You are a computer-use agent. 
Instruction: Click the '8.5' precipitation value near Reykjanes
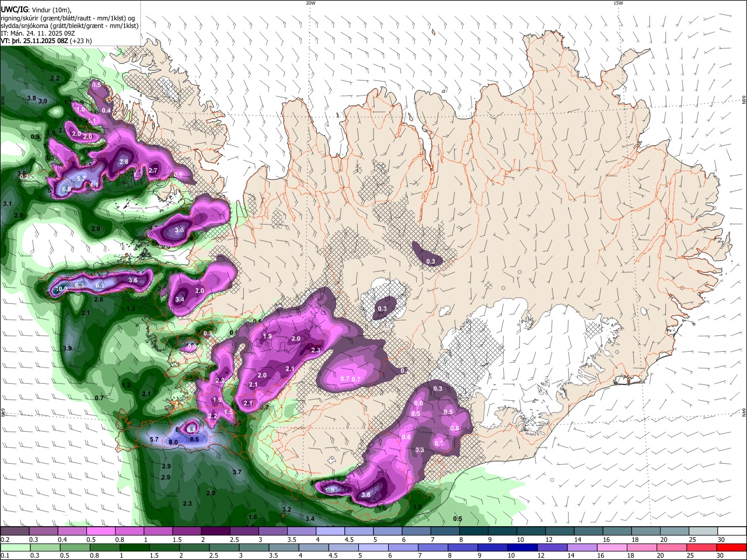[x=194, y=439]
